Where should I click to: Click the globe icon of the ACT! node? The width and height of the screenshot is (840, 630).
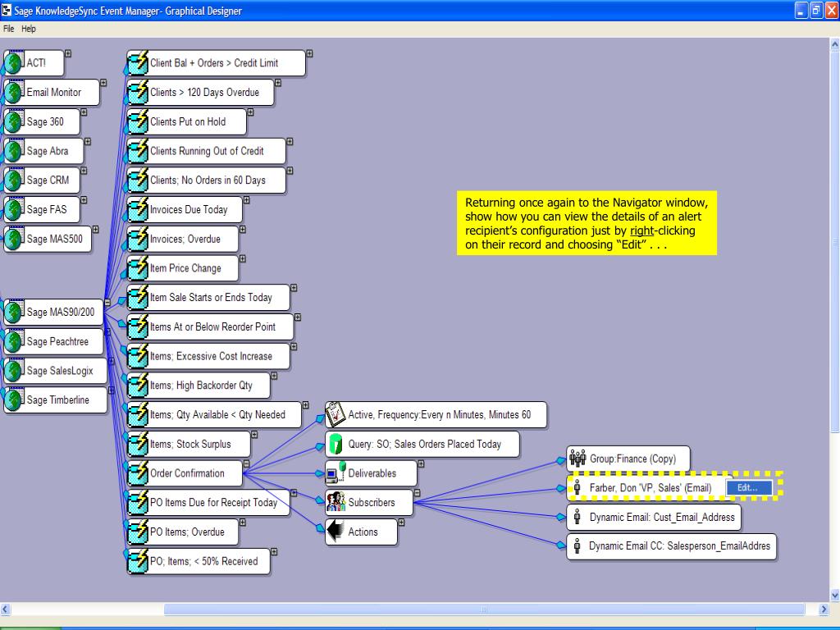14,63
